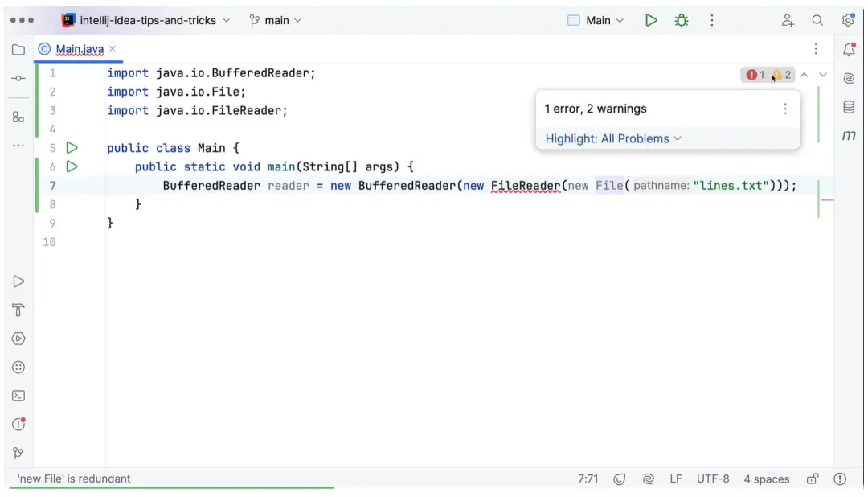
Task: Open the Notifications bell
Action: [x=849, y=49]
